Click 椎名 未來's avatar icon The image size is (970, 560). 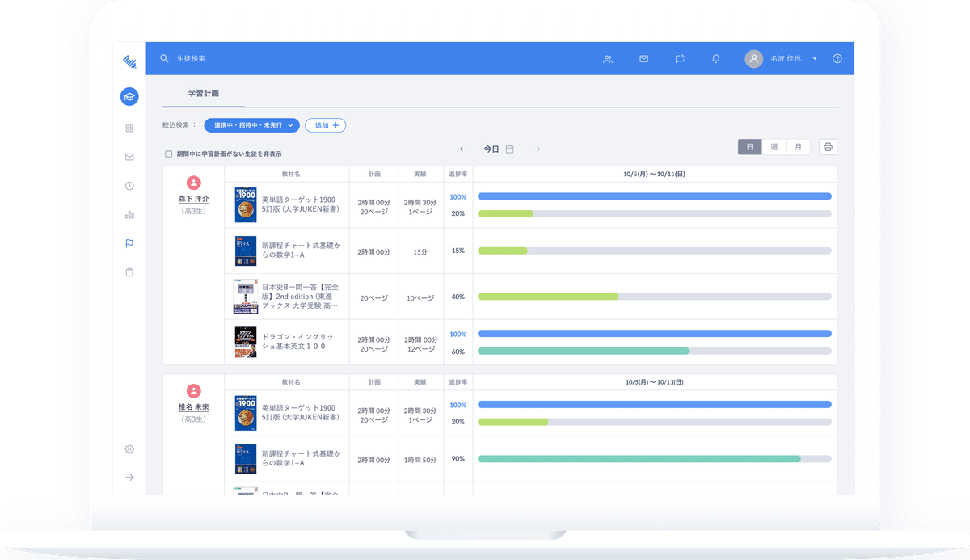pos(193,391)
